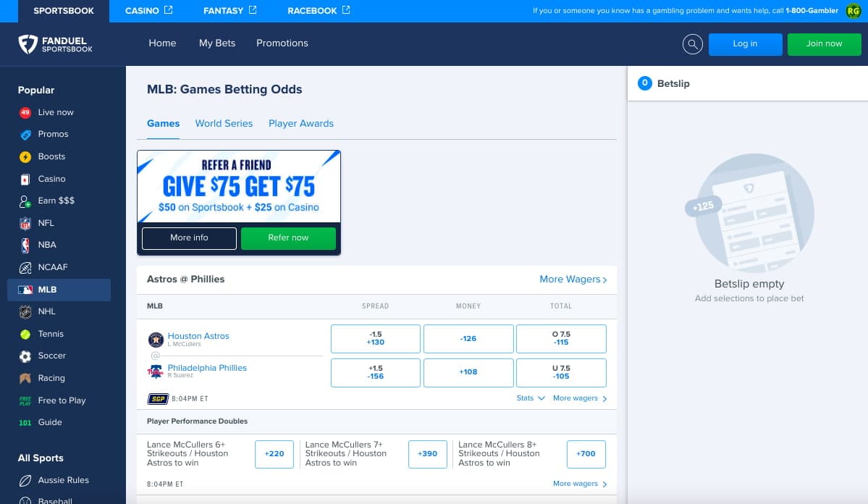868x504 pixels.
Task: Select Astros spread -1.5 +130
Action: pos(375,338)
